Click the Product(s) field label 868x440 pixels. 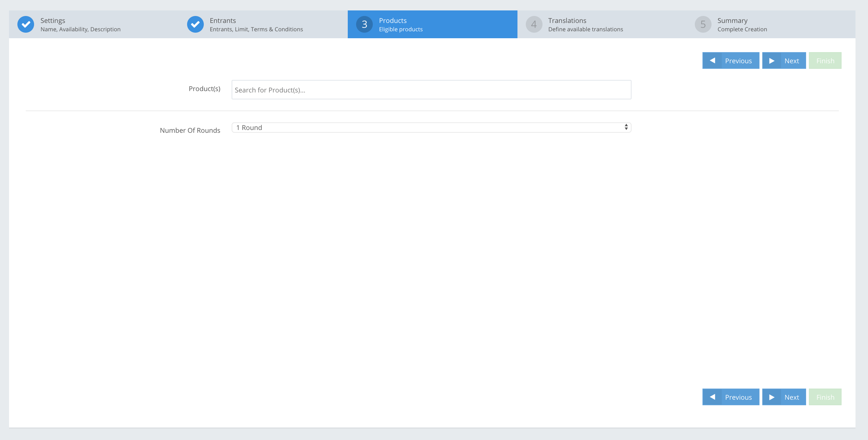[x=204, y=89]
